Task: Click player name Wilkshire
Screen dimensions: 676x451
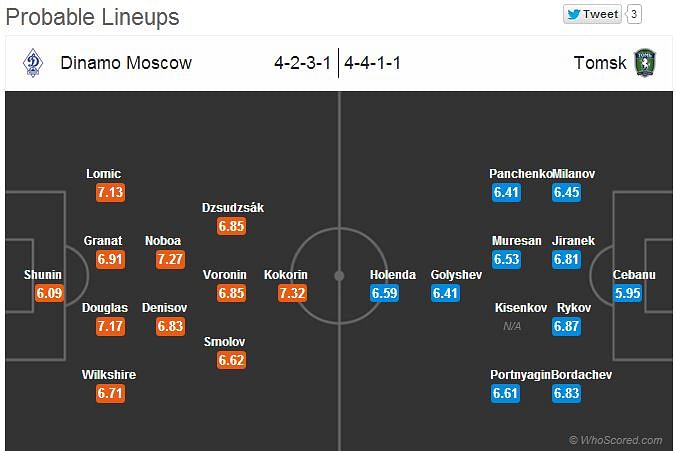Action: click(109, 375)
